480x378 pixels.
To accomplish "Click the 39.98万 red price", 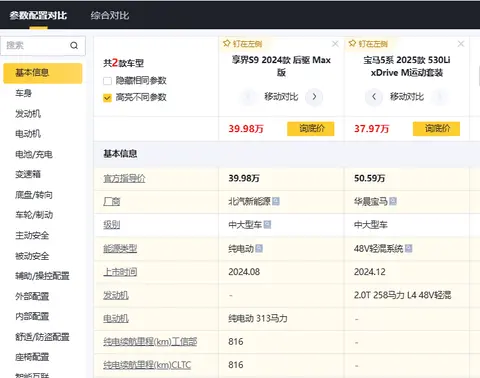I will [x=246, y=129].
